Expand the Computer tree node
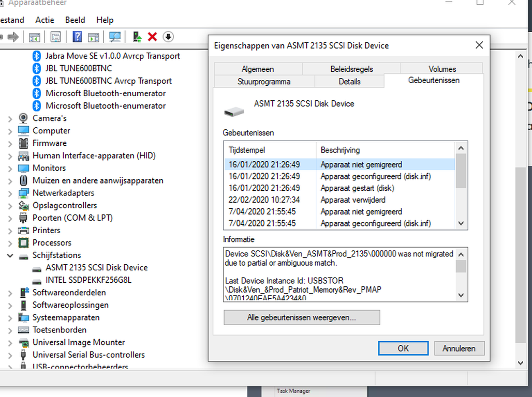 point(10,131)
